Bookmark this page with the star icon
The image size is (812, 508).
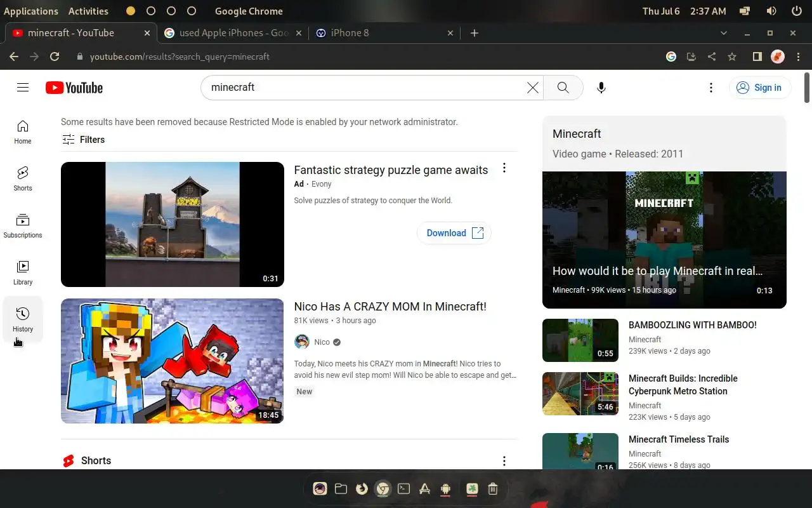732,57
